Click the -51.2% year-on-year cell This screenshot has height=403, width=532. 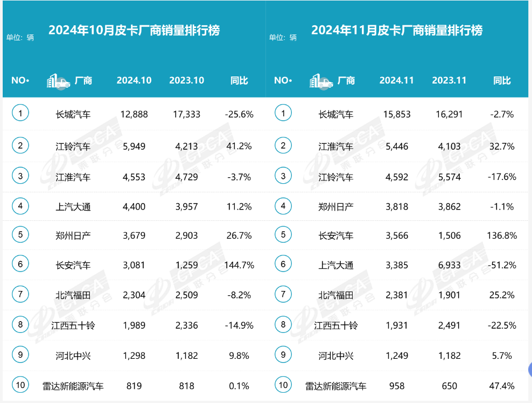coord(502,265)
